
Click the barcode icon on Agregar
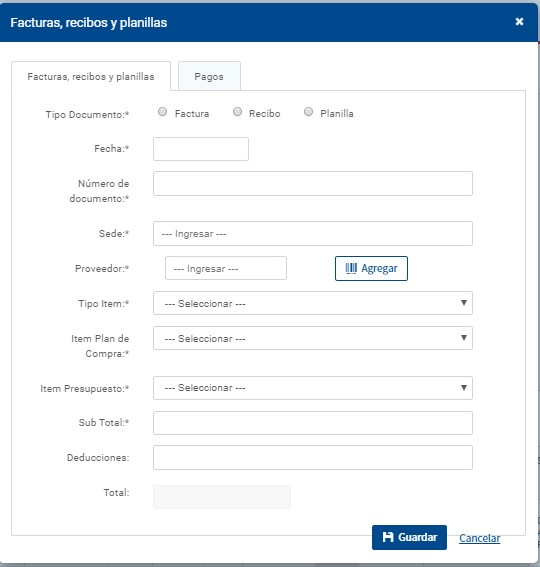[351, 268]
